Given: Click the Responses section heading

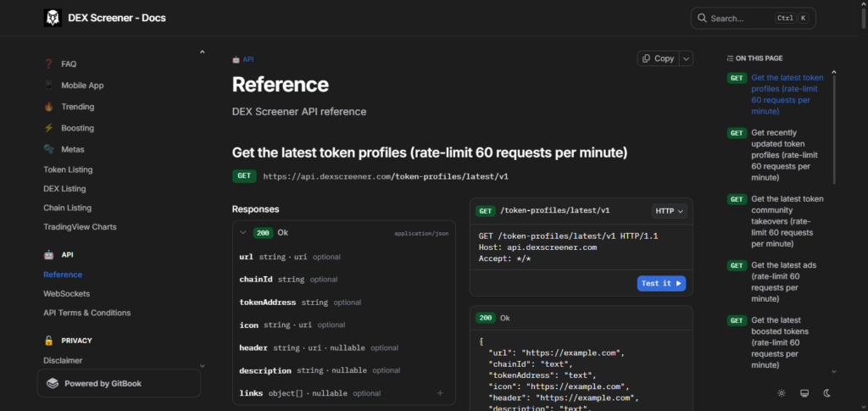Looking at the screenshot, I should [x=256, y=209].
